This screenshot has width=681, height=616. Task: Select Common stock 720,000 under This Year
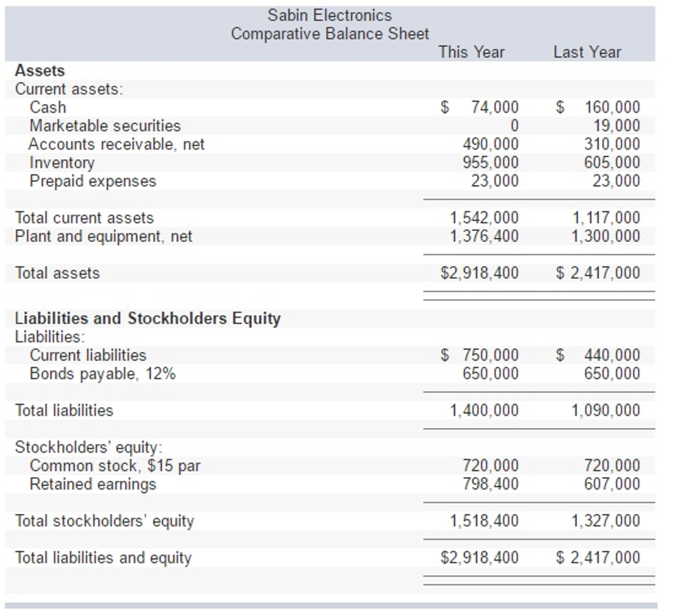pyautogui.click(x=491, y=466)
